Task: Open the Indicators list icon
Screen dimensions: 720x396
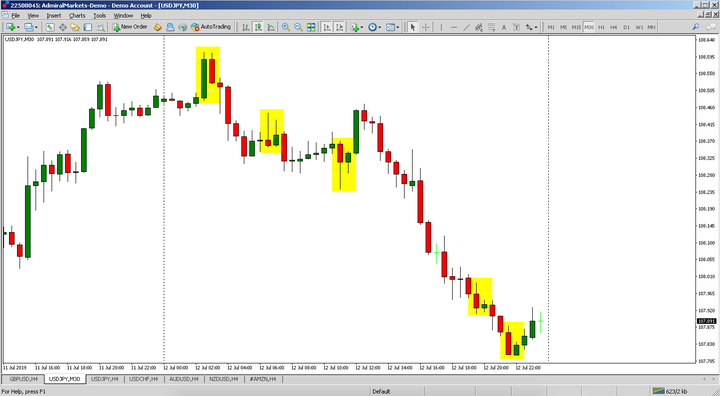Action: (x=354, y=27)
